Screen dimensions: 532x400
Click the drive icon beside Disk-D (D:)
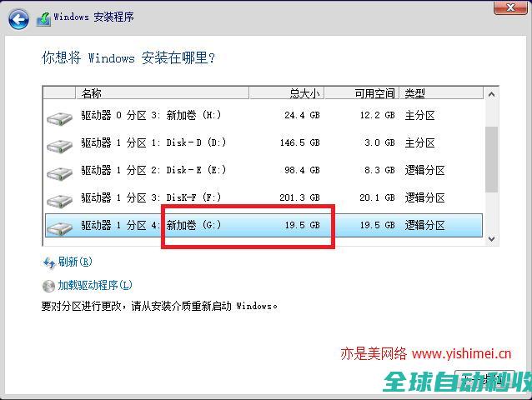59,145
